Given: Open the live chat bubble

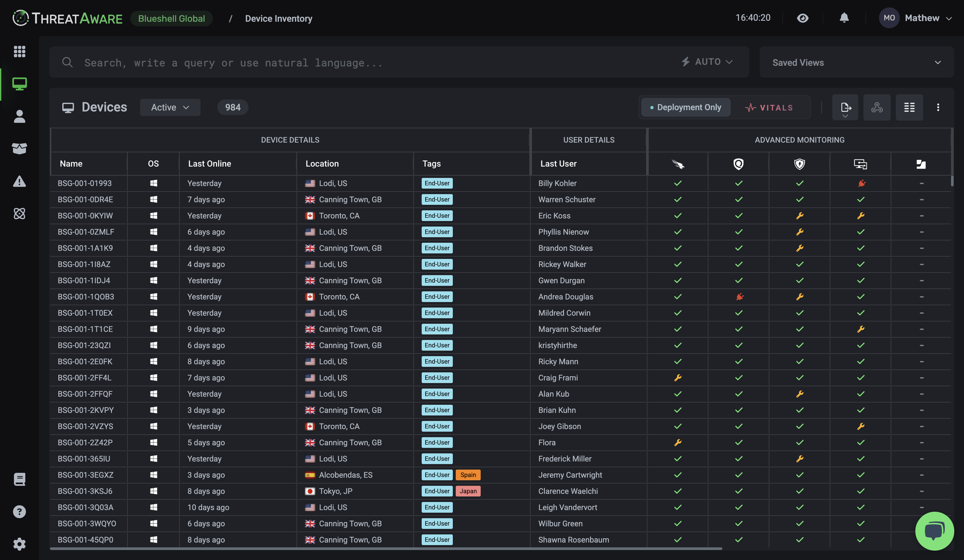Looking at the screenshot, I should [934, 531].
